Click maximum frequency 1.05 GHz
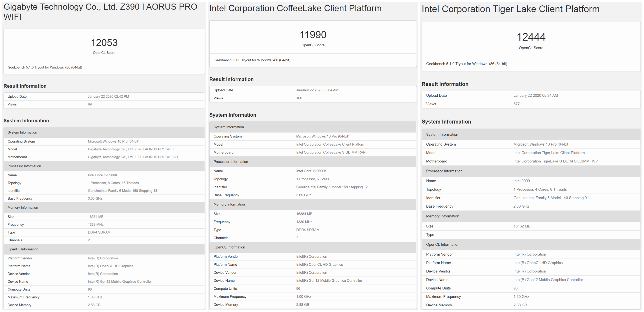Viewport: 644px width, 312px height. tap(95, 297)
